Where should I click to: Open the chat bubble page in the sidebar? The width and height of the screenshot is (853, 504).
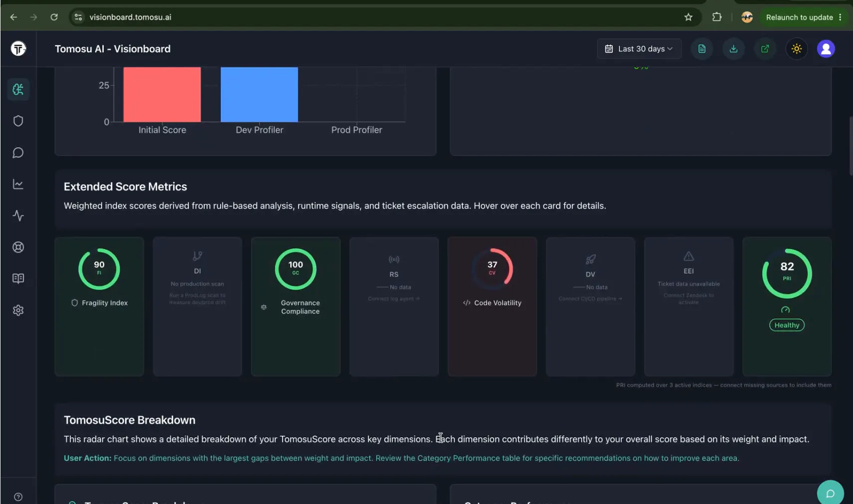pyautogui.click(x=18, y=152)
